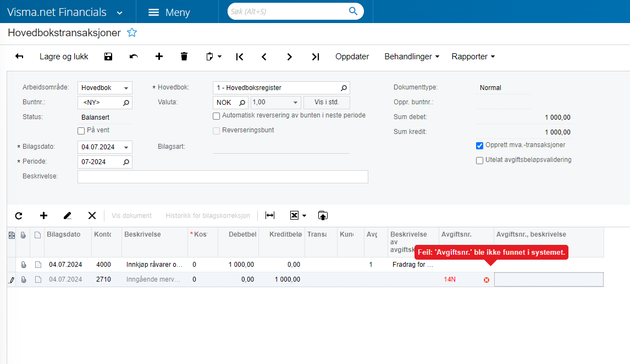Toggle the På vent checkbox

(x=81, y=131)
